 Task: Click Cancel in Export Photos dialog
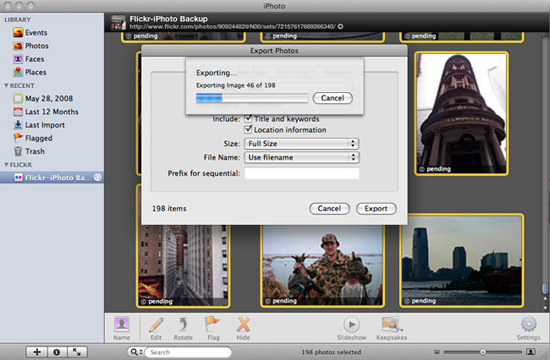(329, 208)
